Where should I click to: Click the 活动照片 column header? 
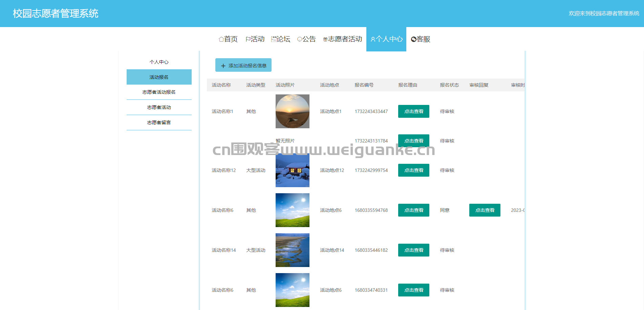(x=285, y=85)
